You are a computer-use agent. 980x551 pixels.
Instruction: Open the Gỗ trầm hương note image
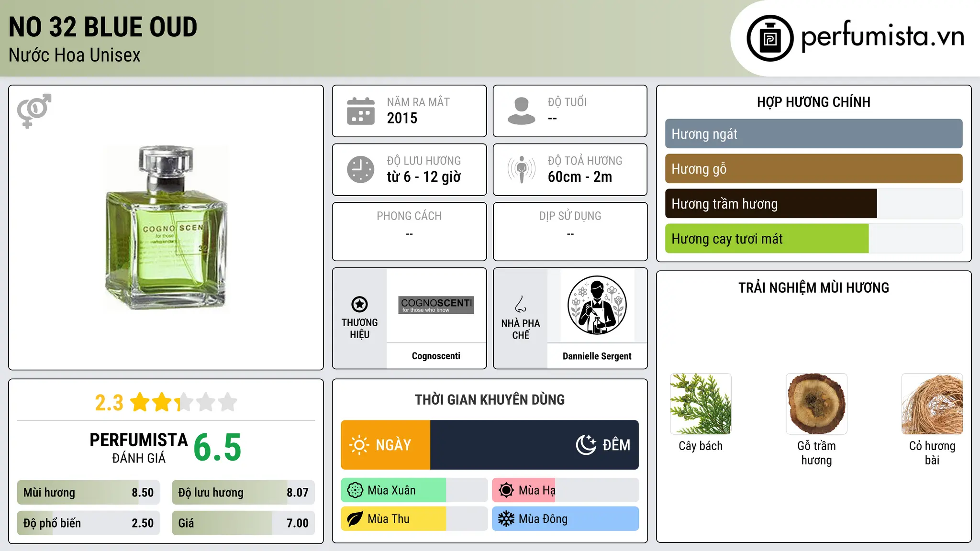pos(816,404)
